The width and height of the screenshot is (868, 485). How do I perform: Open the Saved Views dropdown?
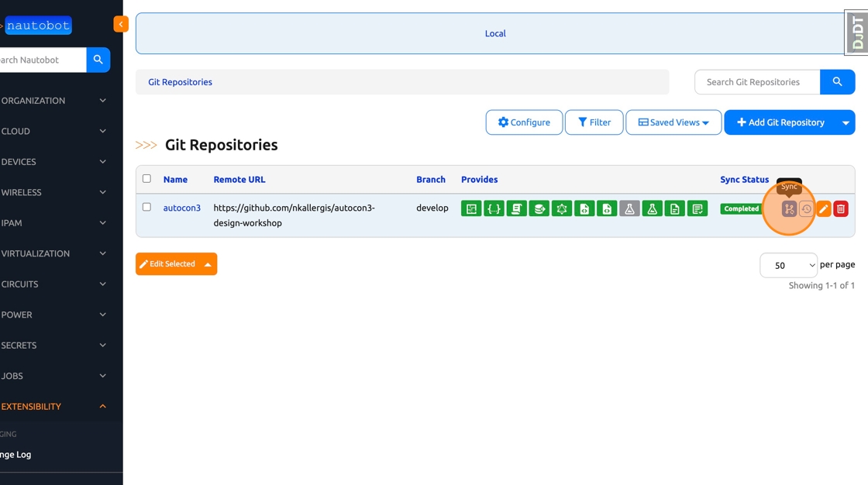673,122
